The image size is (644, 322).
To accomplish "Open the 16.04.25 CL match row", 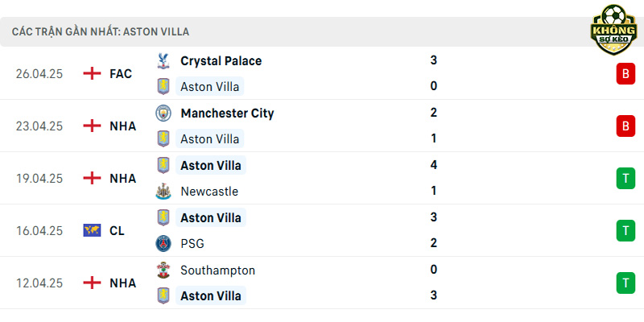I will tap(322, 230).
